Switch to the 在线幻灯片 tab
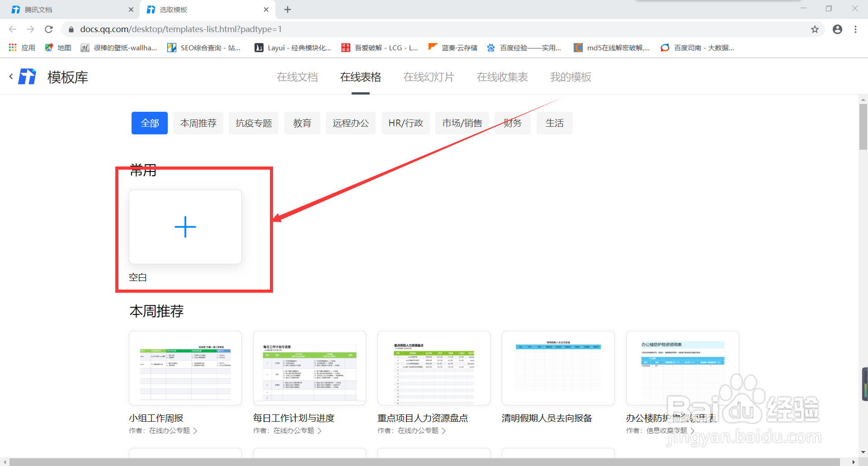The width and height of the screenshot is (868, 466). (429, 77)
